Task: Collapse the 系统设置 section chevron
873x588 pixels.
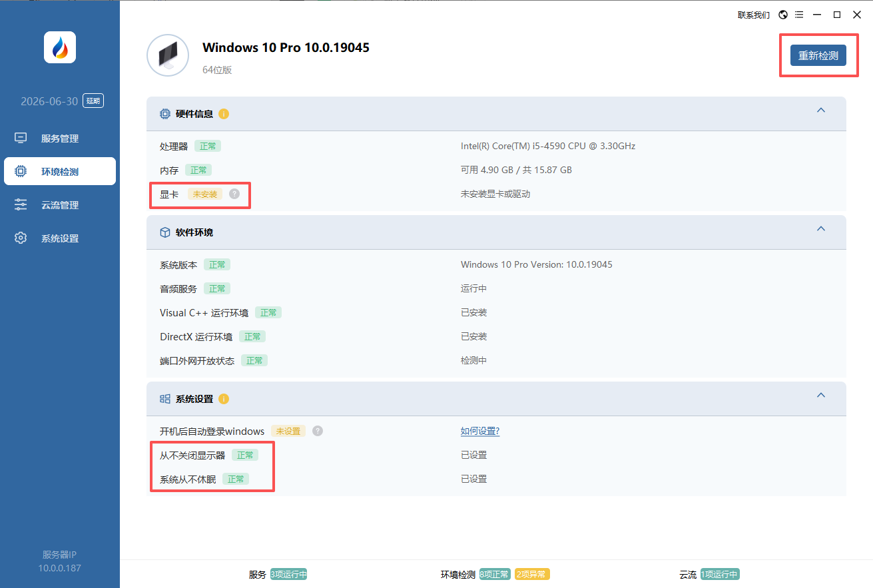Action: tap(821, 396)
